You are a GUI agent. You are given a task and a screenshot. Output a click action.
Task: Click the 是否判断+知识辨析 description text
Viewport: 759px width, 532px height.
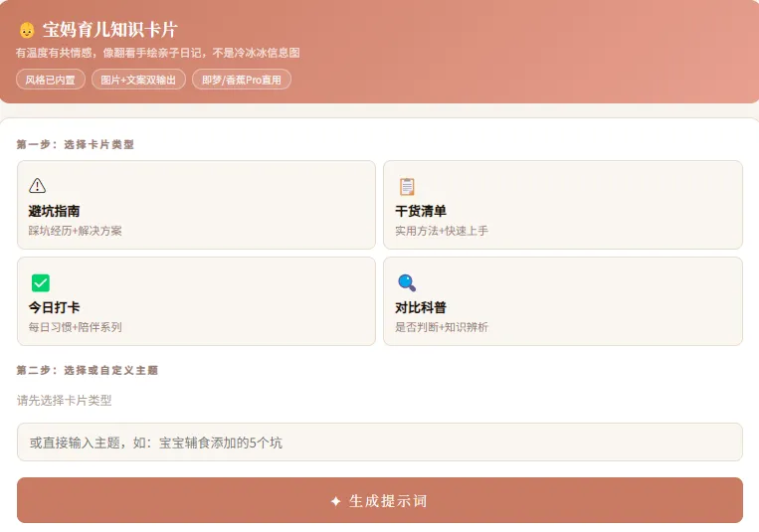point(441,327)
